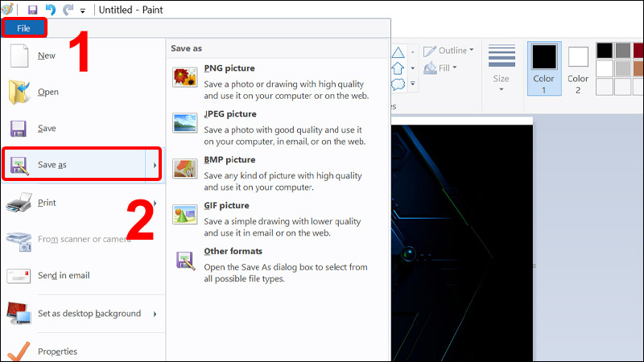Open the Outline dropdown
The height and width of the screenshot is (362, 644).
pos(448,51)
